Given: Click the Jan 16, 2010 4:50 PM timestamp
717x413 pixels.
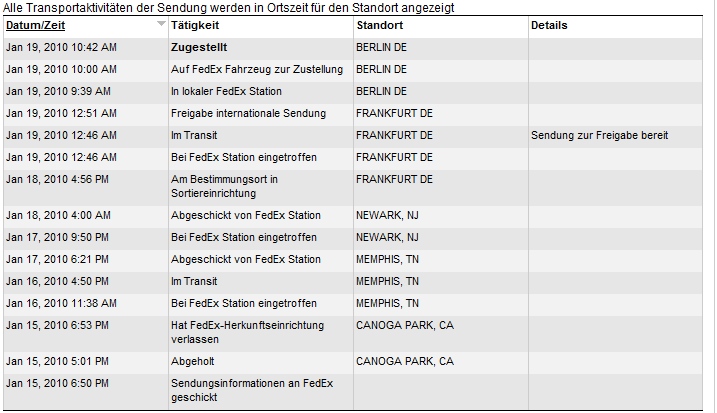Looking at the screenshot, I should [x=58, y=281].
